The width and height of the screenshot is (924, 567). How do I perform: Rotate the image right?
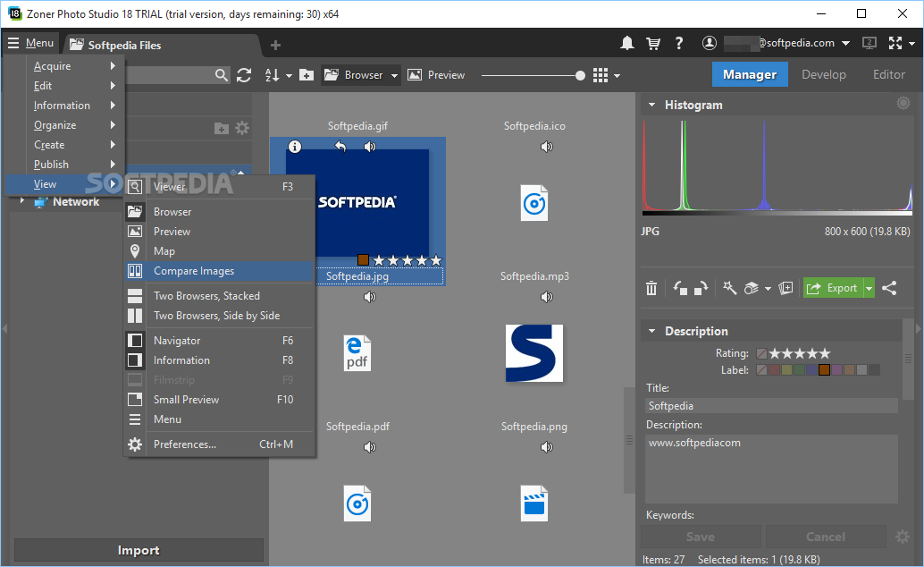pyautogui.click(x=701, y=288)
